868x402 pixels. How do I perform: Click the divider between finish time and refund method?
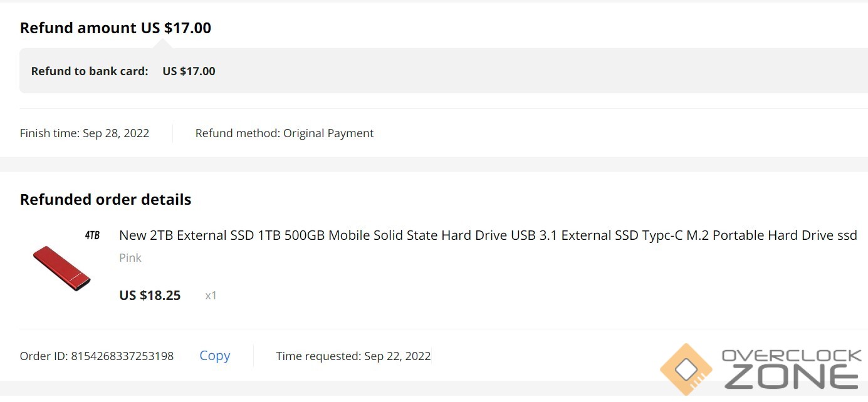point(172,133)
